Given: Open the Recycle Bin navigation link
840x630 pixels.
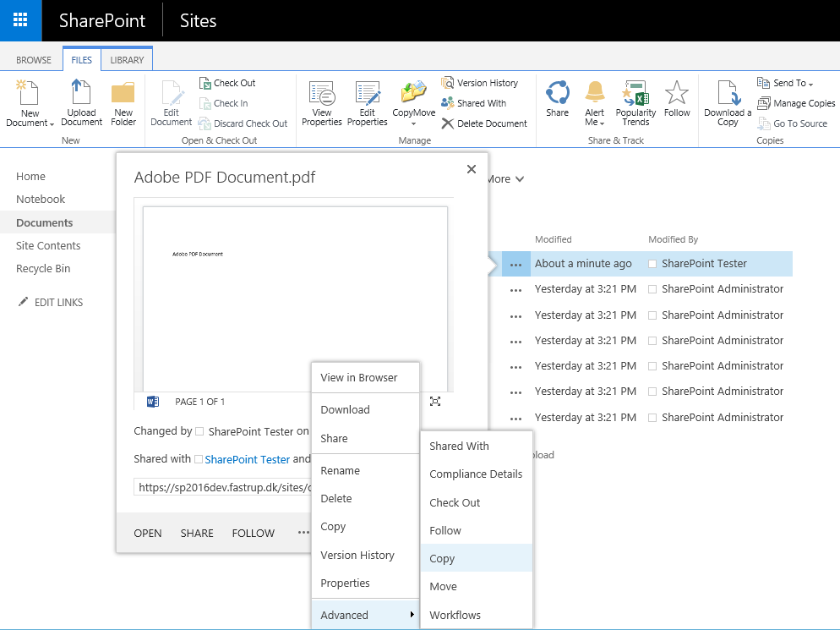Looking at the screenshot, I should pos(42,269).
